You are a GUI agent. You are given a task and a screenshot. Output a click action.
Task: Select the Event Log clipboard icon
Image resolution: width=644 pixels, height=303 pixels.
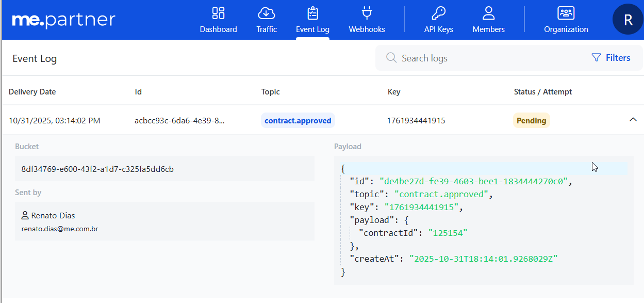(312, 13)
